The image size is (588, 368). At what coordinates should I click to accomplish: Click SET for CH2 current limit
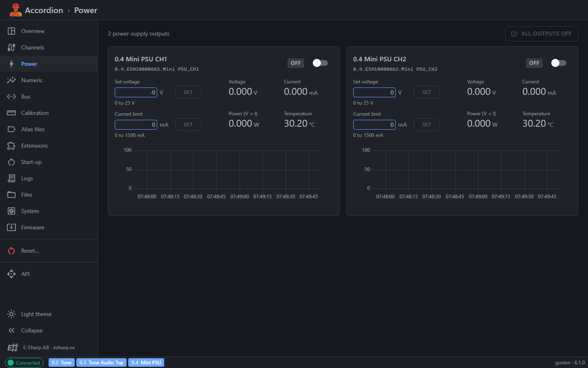coord(427,125)
